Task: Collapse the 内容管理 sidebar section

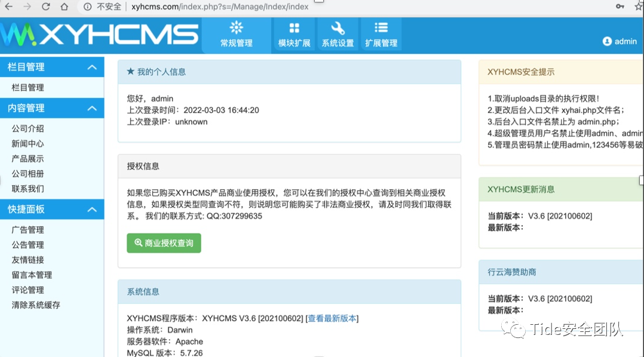Action: tap(92, 108)
